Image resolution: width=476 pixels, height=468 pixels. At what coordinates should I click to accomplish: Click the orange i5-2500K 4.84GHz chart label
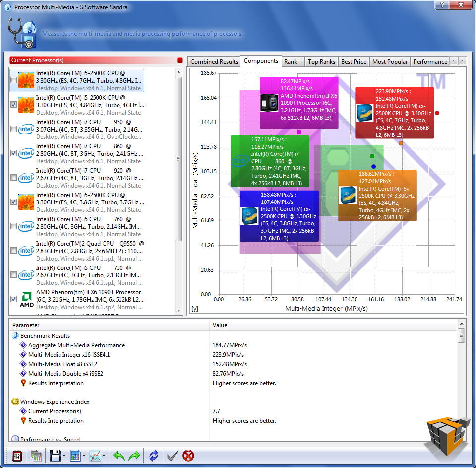pyautogui.click(x=377, y=196)
